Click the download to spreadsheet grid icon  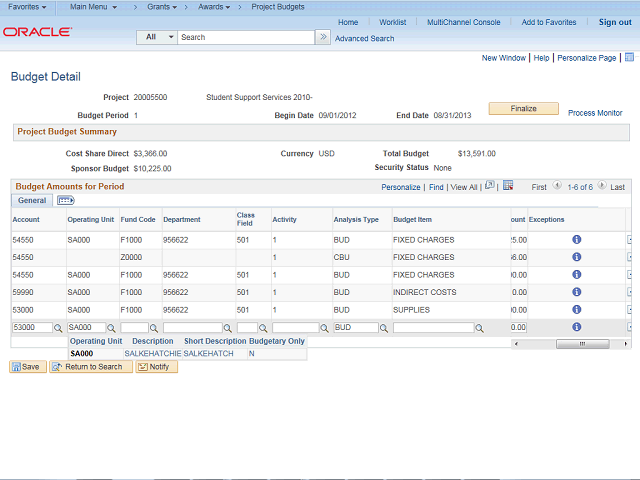click(x=508, y=186)
